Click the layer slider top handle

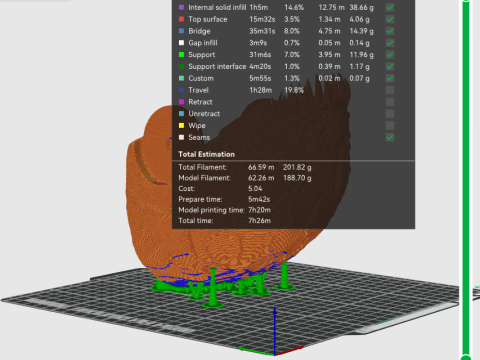[x=466, y=1]
